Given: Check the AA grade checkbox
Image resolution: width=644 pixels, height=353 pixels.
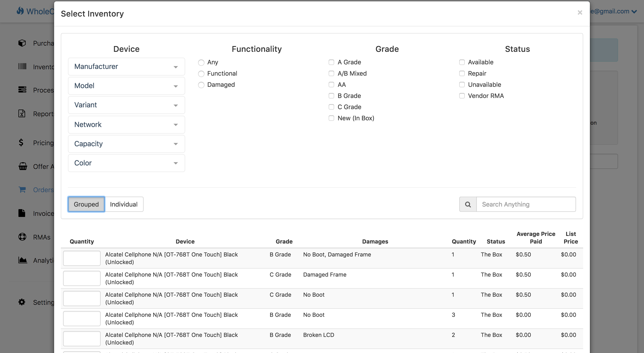Looking at the screenshot, I should [331, 85].
